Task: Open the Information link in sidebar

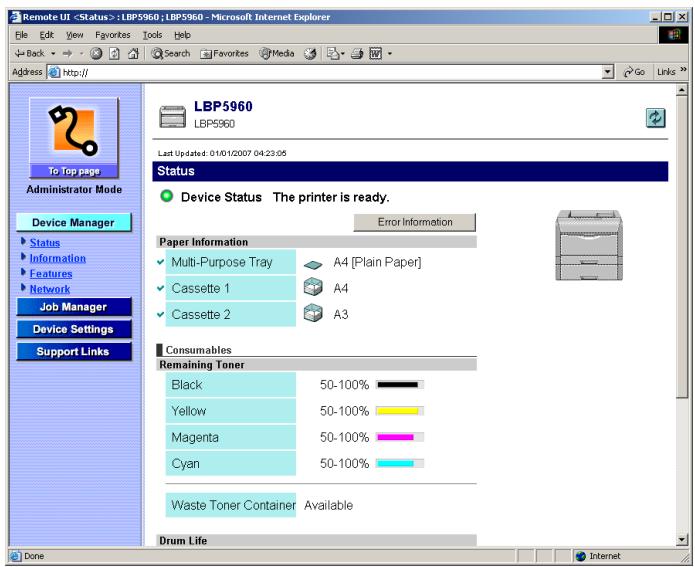Action: 58,258
